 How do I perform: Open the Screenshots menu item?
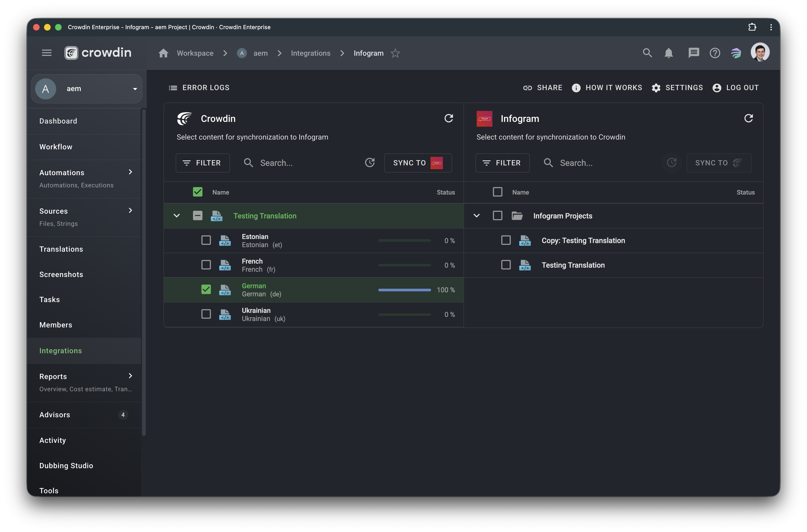coord(84,274)
